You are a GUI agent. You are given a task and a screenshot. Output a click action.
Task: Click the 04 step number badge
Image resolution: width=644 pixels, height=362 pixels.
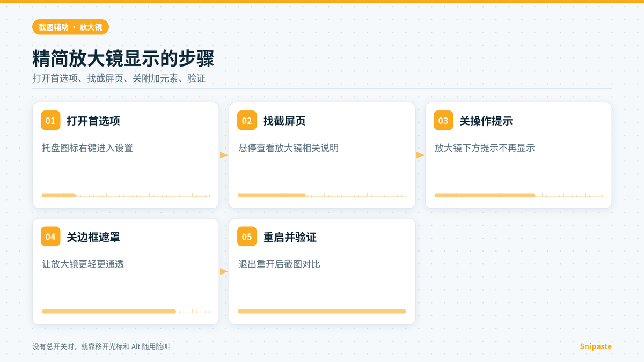point(50,237)
